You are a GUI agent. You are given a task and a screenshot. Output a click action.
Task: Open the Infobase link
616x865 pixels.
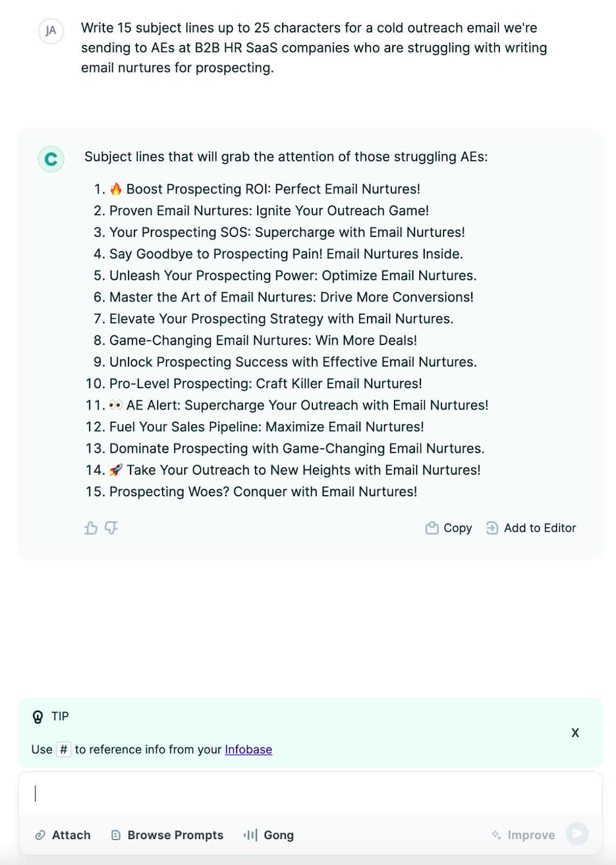(x=248, y=749)
